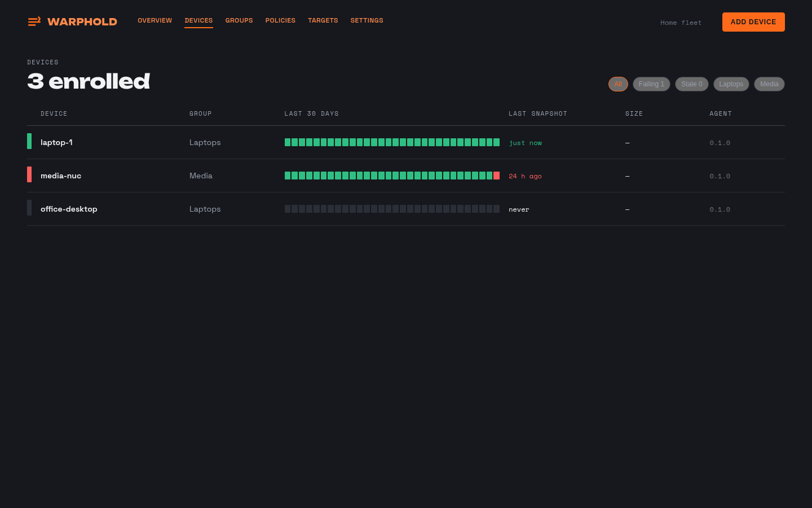The height and width of the screenshot is (508, 812).
Task: Click the green status bar for laptop-1
Action: (x=29, y=141)
